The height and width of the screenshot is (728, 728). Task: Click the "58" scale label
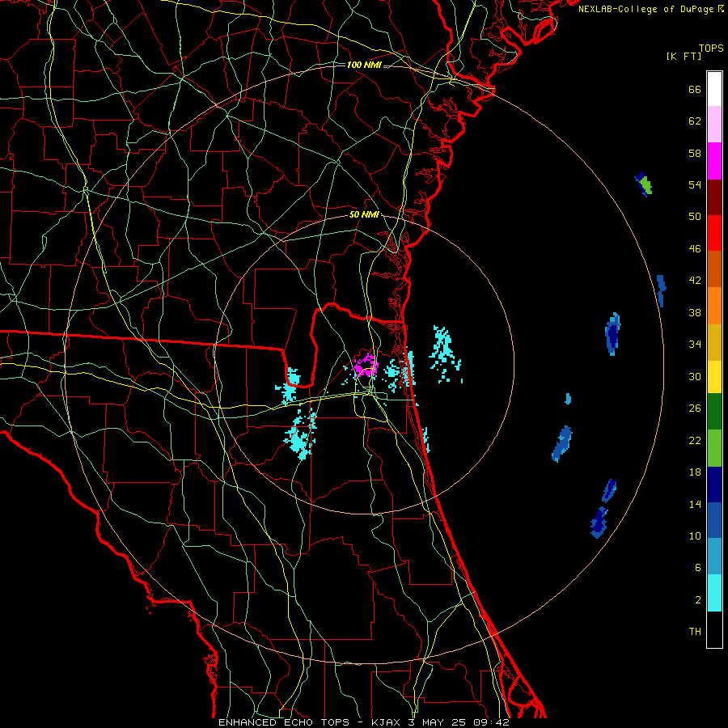[x=695, y=153]
